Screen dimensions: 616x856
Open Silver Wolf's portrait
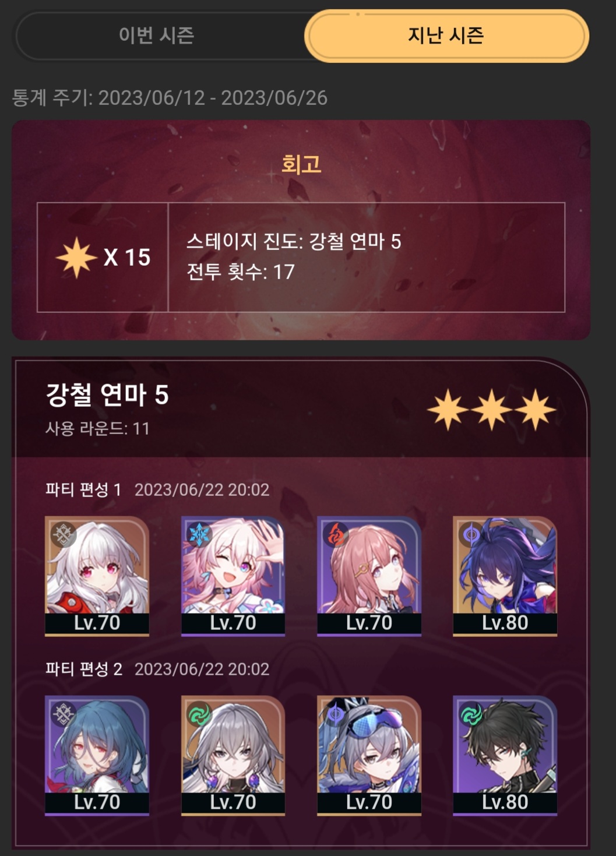[369, 755]
